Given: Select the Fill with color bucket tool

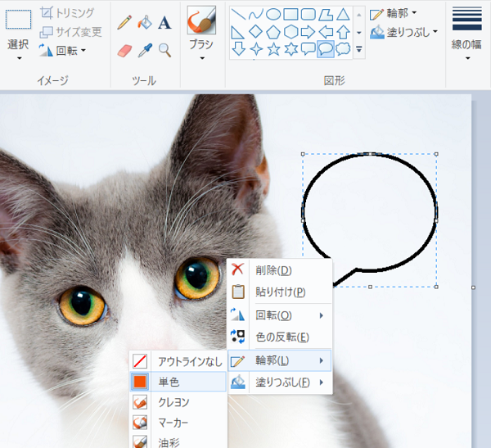Looking at the screenshot, I should click(145, 23).
